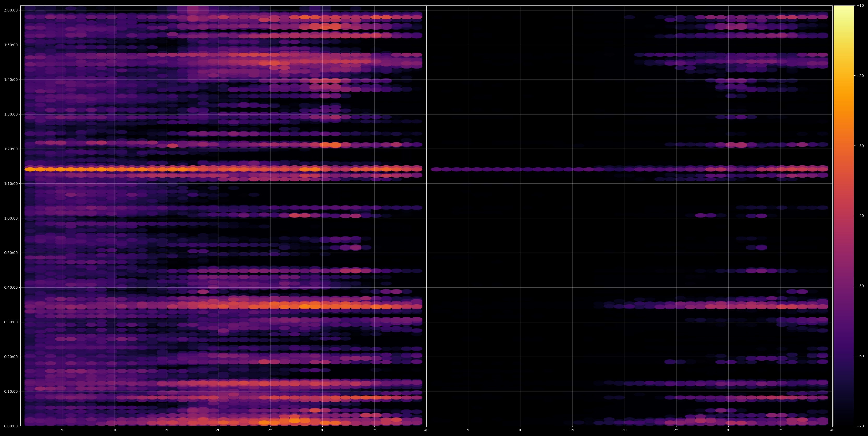Click the 0:50:00 y-axis tick label

(10, 253)
